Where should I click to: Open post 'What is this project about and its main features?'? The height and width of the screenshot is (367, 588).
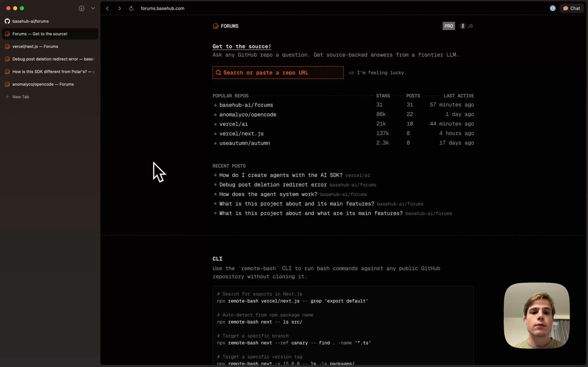click(x=296, y=204)
